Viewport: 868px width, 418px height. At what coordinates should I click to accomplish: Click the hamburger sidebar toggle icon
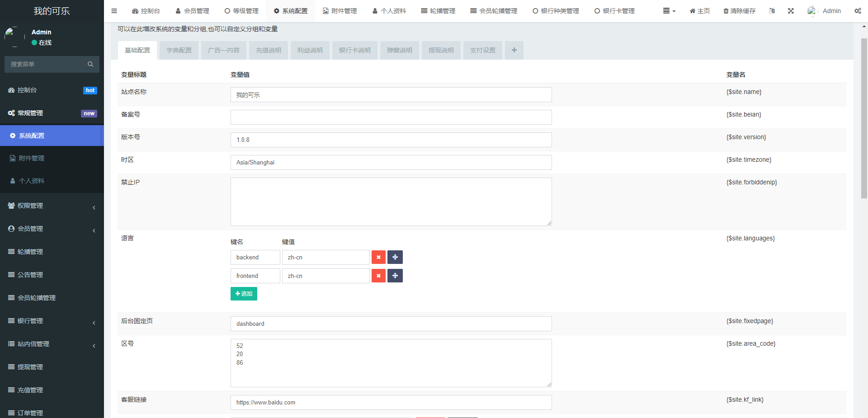(x=114, y=11)
